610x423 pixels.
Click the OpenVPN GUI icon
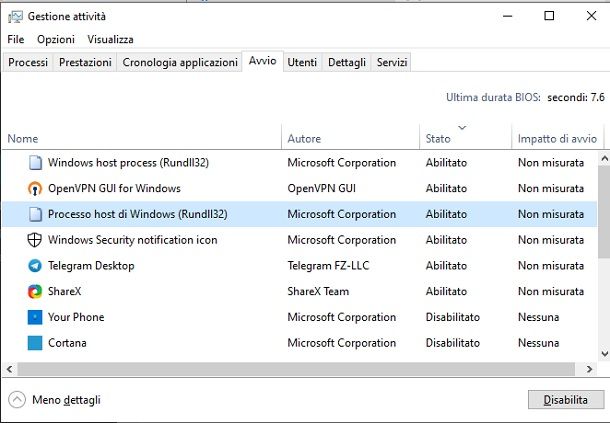(35, 188)
